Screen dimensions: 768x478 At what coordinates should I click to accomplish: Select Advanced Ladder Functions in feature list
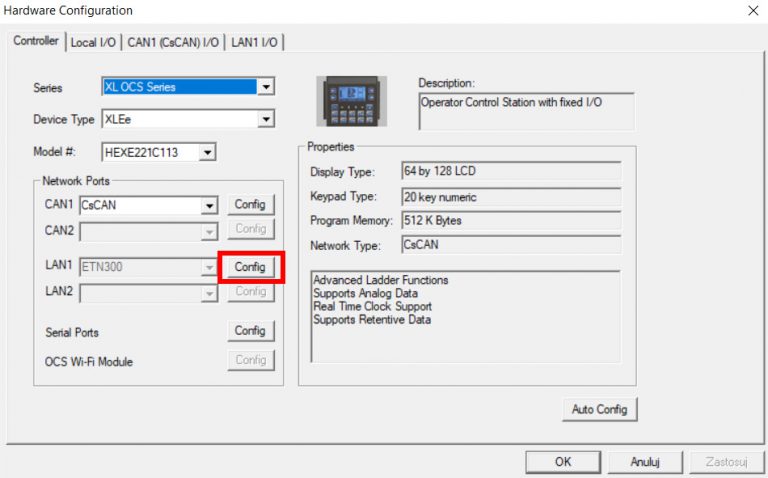tap(380, 281)
